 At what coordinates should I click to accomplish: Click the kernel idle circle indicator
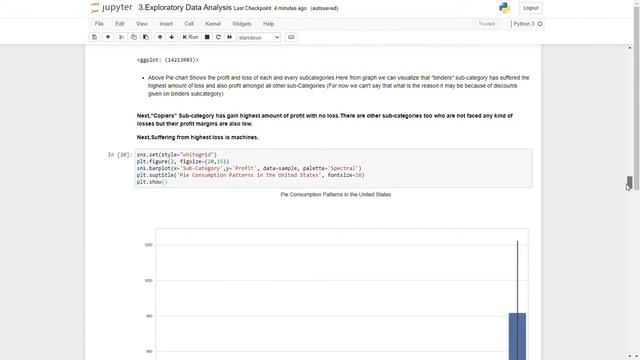540,24
